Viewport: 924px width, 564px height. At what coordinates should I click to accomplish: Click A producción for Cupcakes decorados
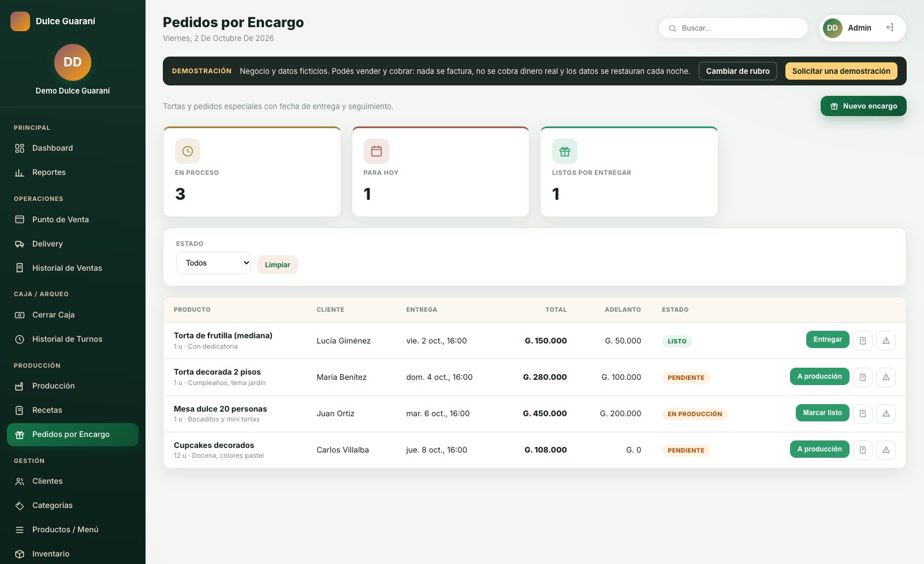point(819,449)
